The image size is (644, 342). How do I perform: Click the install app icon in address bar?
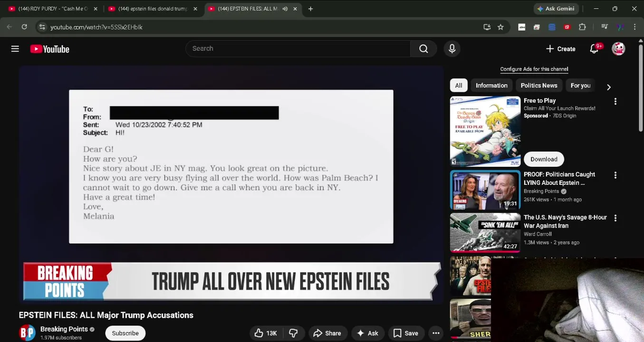pyautogui.click(x=487, y=27)
